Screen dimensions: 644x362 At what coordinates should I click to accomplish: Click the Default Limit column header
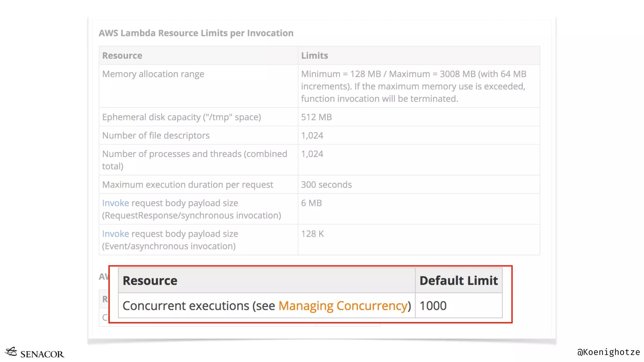click(458, 281)
